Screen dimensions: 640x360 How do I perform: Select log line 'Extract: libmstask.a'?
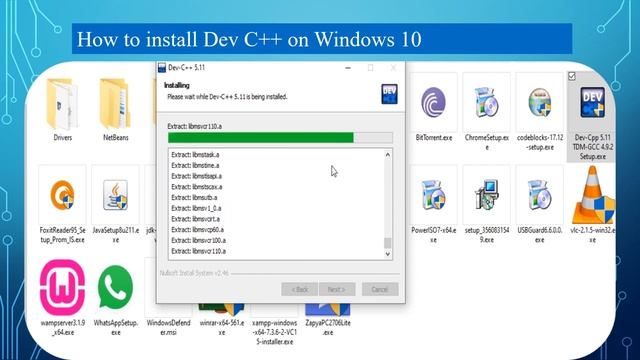pos(195,155)
